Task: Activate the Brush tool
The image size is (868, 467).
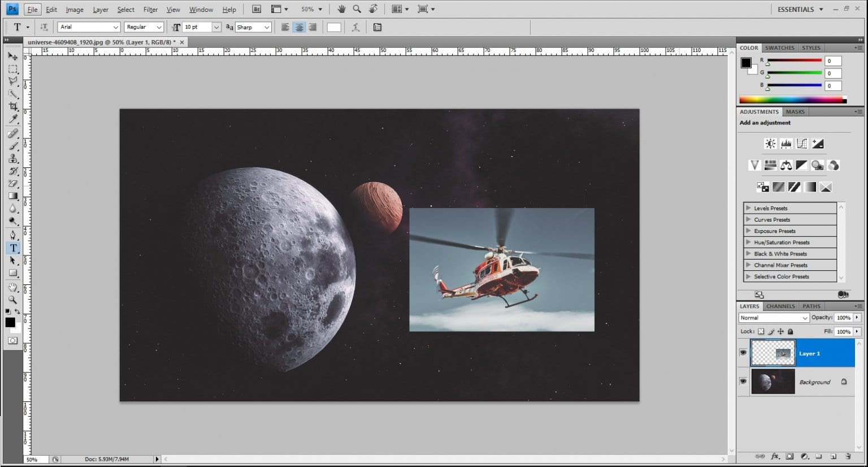Action: pyautogui.click(x=13, y=145)
